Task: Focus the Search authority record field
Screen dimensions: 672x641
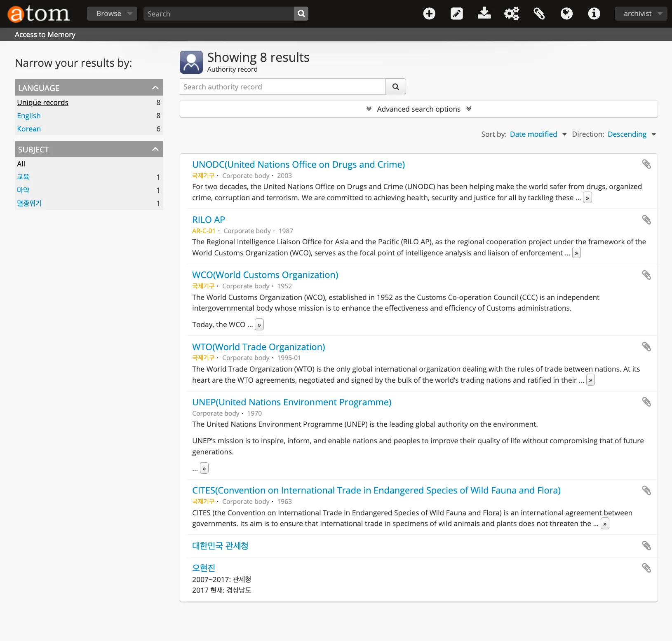Action: (x=283, y=87)
